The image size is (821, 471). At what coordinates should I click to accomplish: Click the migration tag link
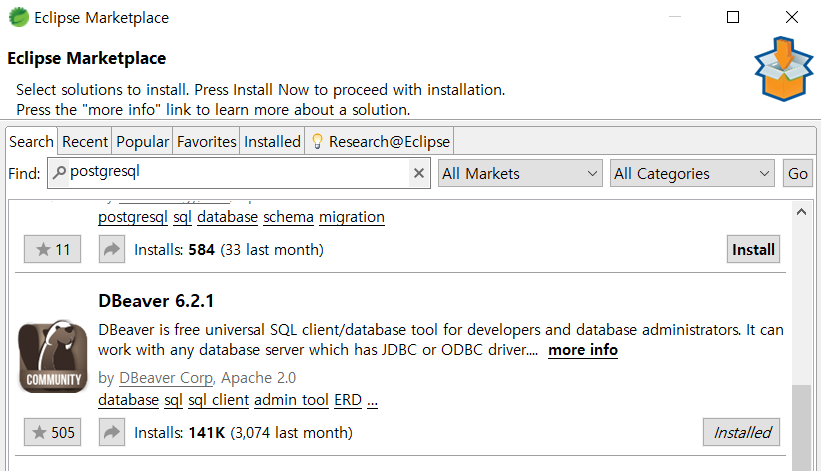[352, 217]
